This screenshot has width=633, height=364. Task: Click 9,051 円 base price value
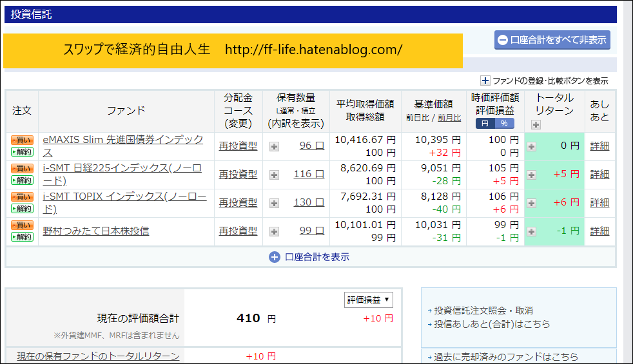[441, 168]
